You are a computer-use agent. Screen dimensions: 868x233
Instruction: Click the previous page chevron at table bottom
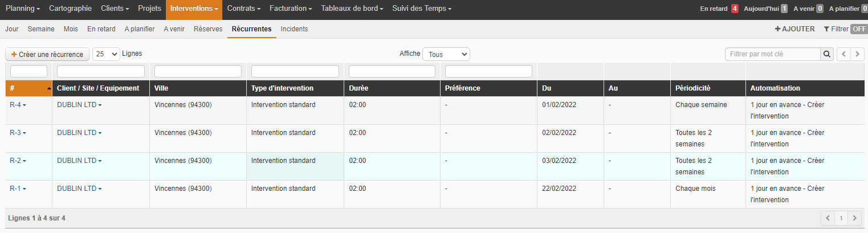[x=828, y=218]
